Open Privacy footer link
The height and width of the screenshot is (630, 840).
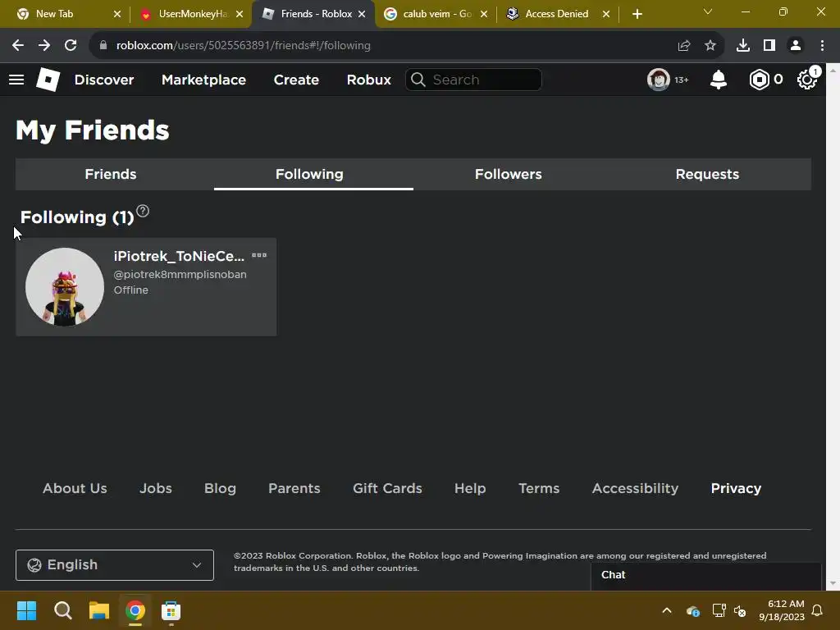pos(736,488)
